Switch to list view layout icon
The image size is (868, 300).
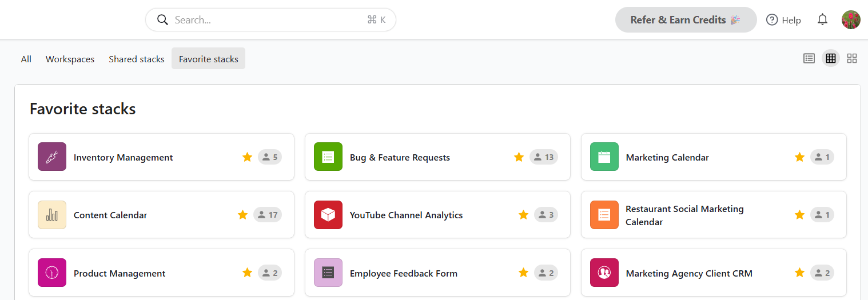[x=809, y=58]
